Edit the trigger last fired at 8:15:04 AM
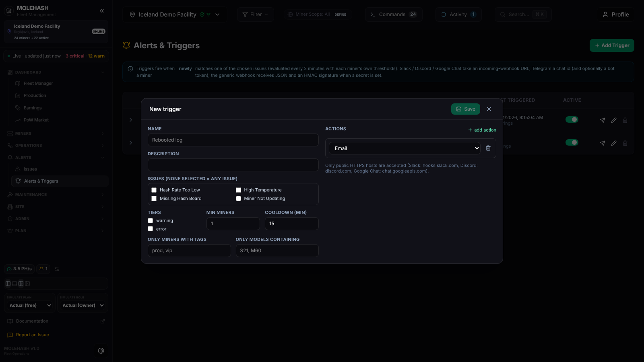Image resolution: width=644 pixels, height=362 pixels. tap(614, 120)
